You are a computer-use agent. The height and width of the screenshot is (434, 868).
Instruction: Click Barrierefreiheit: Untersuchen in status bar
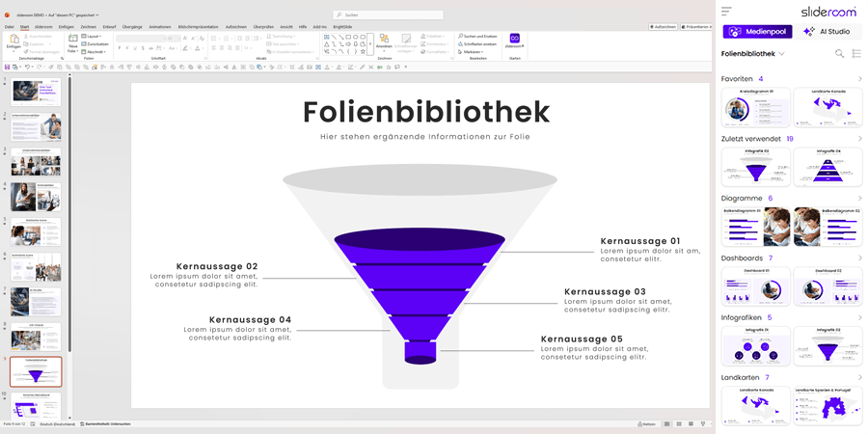click(x=106, y=423)
